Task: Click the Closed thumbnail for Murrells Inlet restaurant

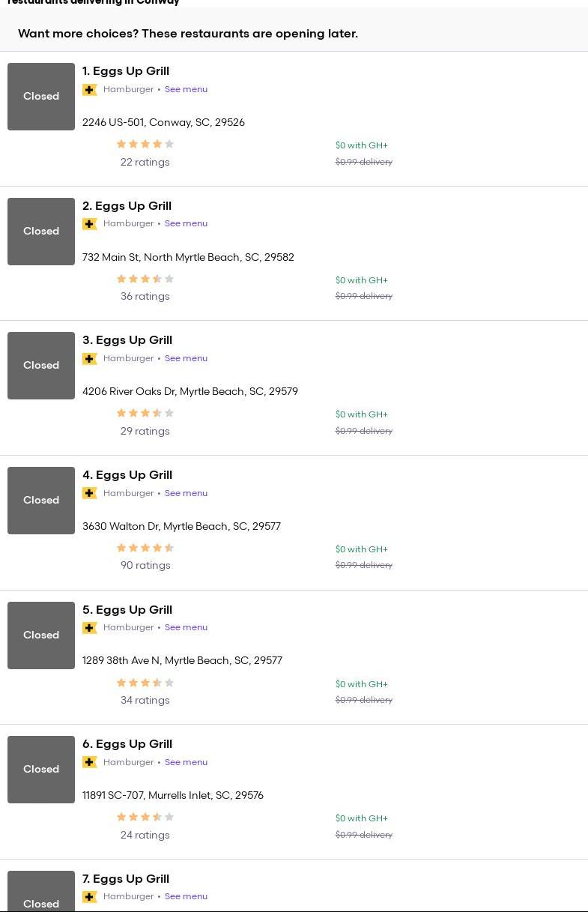Action: click(41, 770)
